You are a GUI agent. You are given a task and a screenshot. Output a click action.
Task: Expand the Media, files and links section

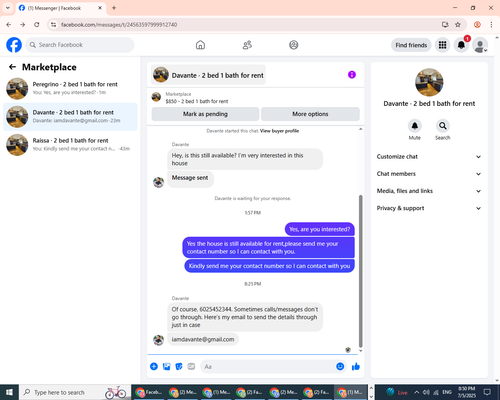click(429, 191)
